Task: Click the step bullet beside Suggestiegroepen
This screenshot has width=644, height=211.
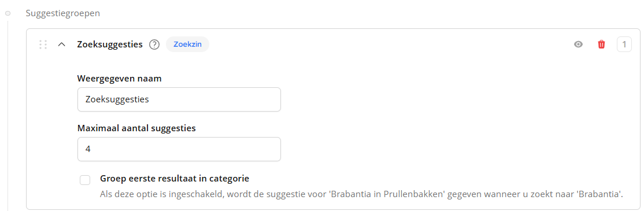Action: pyautogui.click(x=8, y=13)
